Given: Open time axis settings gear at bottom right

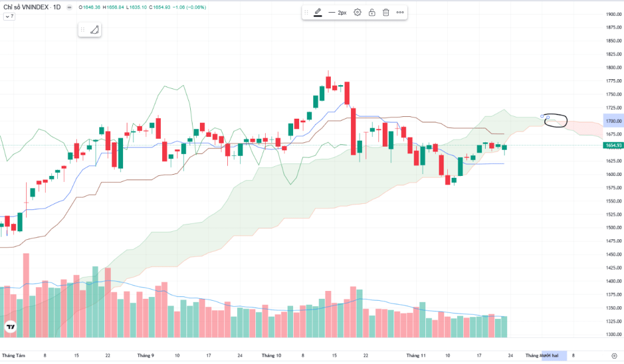Looking at the screenshot, I should click(613, 355).
